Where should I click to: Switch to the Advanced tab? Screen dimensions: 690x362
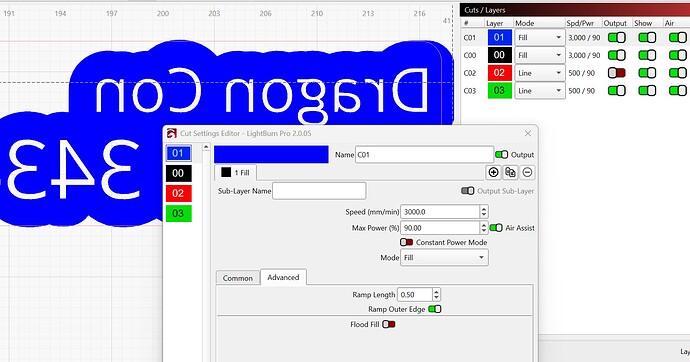click(283, 278)
